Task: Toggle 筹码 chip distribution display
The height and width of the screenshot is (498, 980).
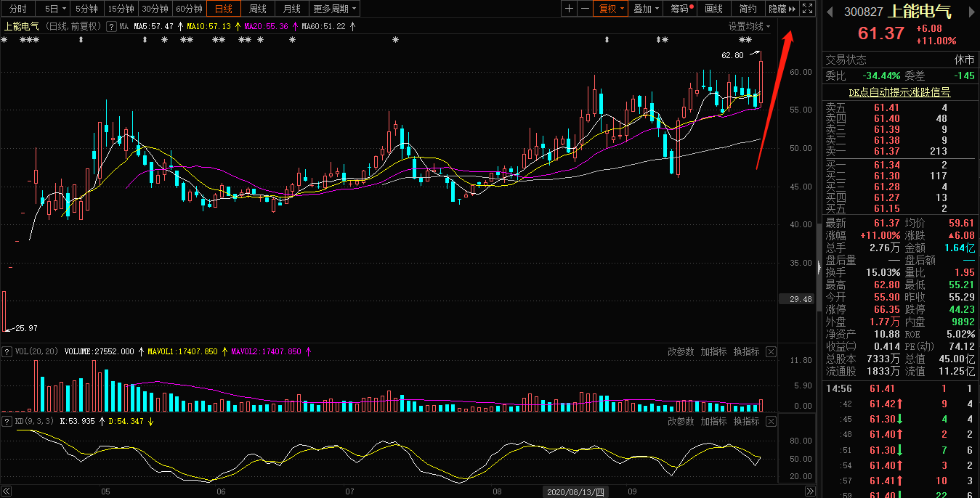Action: [x=681, y=9]
